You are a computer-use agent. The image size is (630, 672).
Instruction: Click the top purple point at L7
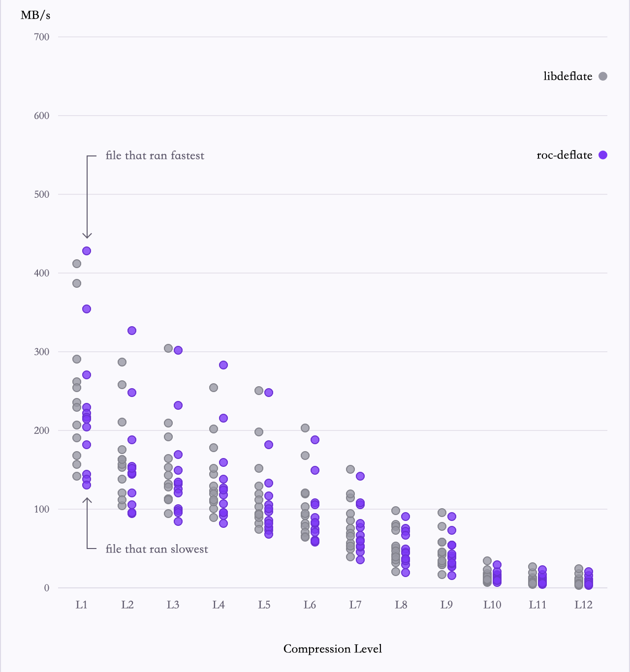360,476
